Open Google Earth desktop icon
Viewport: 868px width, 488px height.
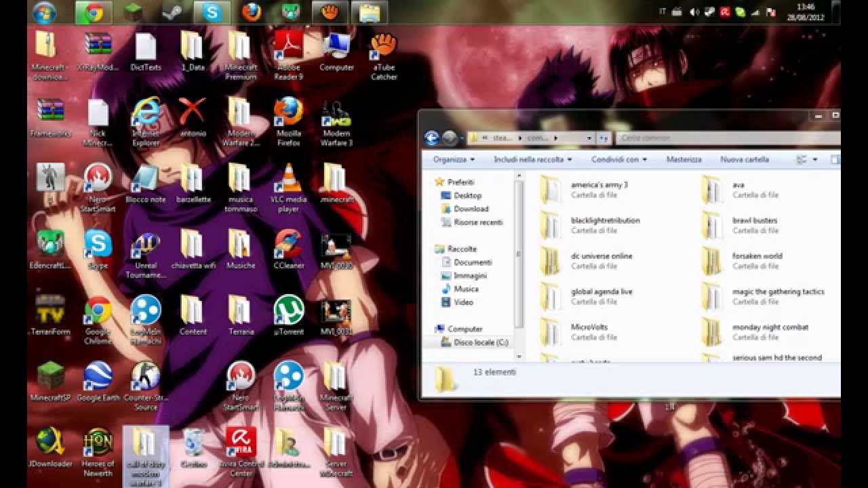(98, 382)
